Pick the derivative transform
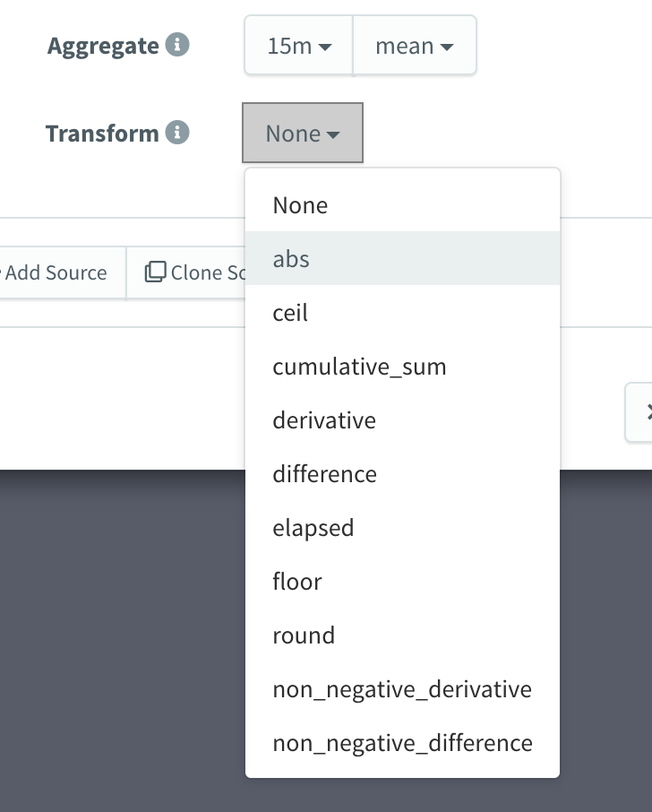Screen dimensions: 652x812 (x=403, y=420)
